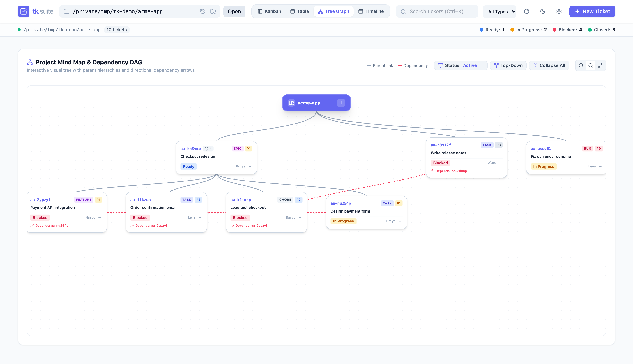Click the tk suite logo icon
The height and width of the screenshot is (364, 633).
click(24, 12)
